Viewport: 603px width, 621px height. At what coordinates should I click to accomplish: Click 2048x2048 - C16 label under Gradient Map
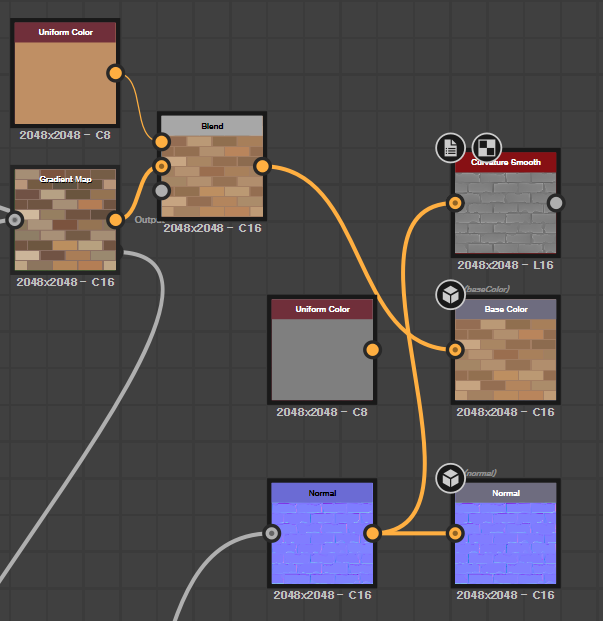coord(65,282)
